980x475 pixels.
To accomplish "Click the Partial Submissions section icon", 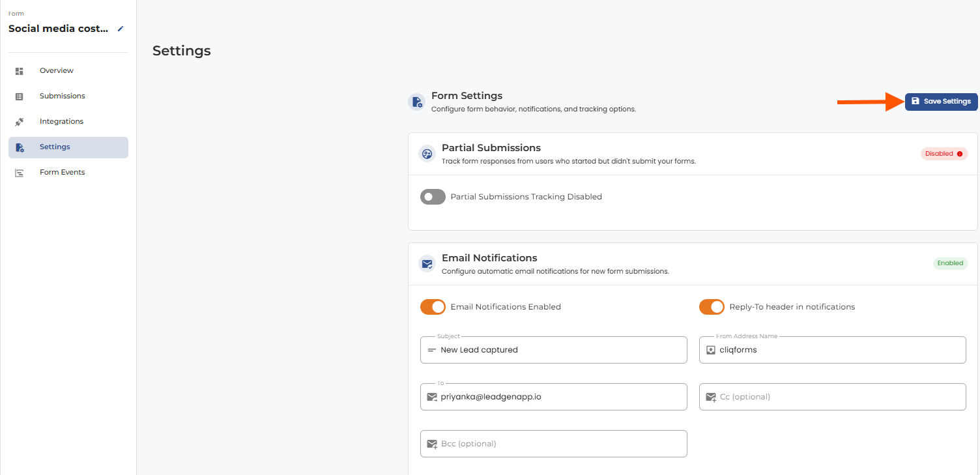I will click(x=427, y=154).
